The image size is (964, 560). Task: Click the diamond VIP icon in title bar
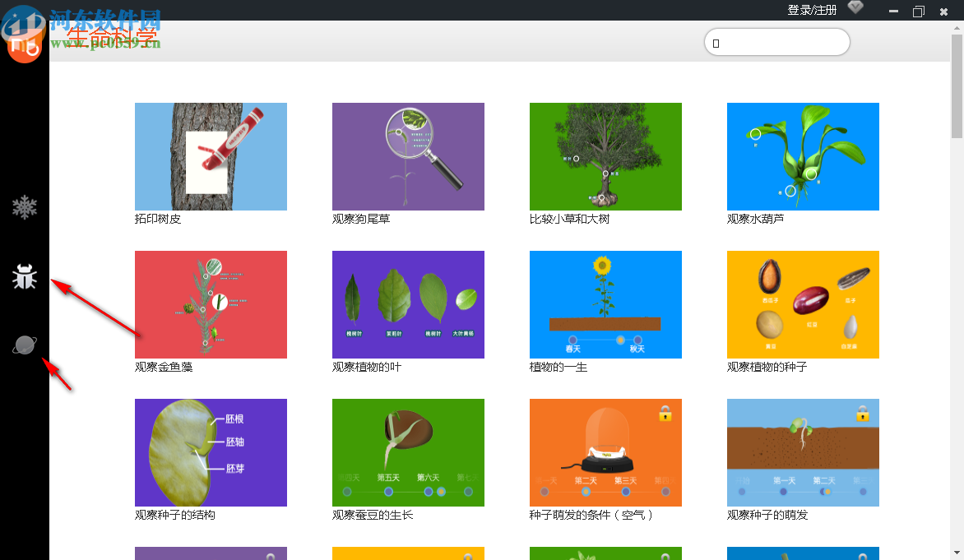[856, 8]
